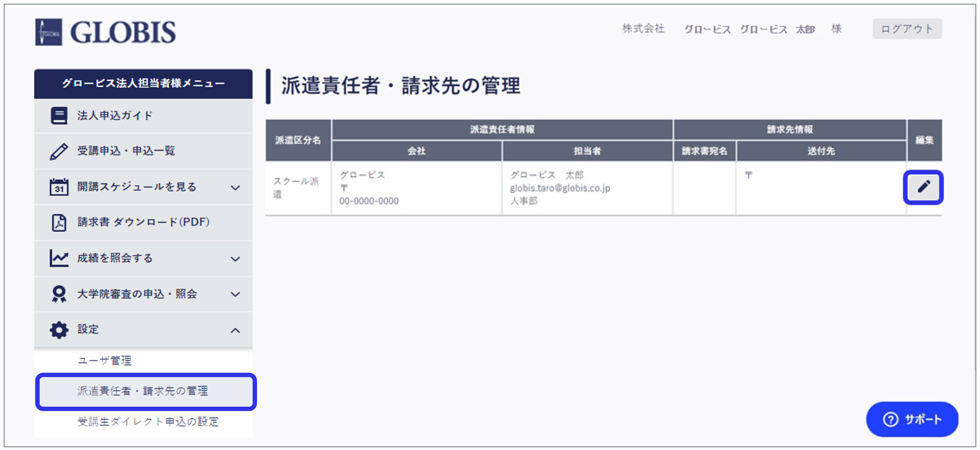Viewport: 980px width, 450px height.
Task: Click the 派遣責任者・請求先の管理 page title
Action: [400, 86]
